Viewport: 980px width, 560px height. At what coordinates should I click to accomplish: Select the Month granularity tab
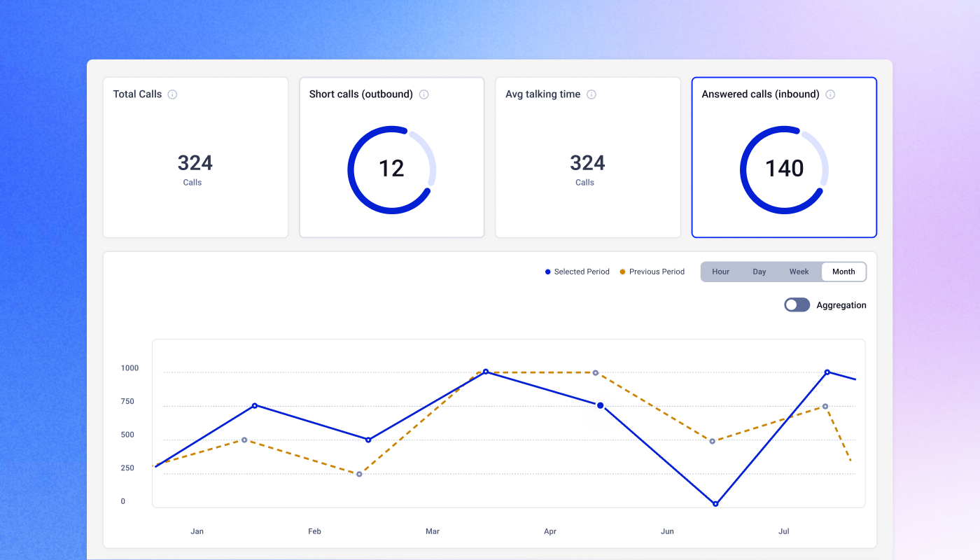[x=843, y=272]
